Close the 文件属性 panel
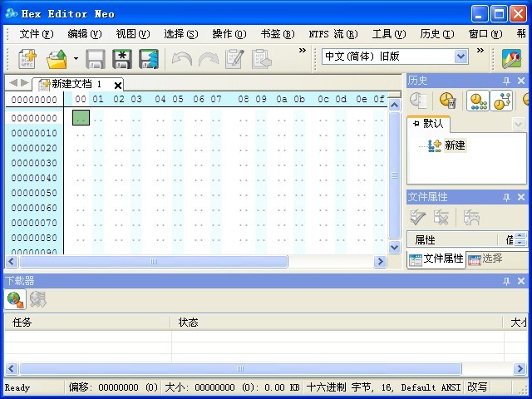The width and height of the screenshot is (532, 399). coord(521,197)
